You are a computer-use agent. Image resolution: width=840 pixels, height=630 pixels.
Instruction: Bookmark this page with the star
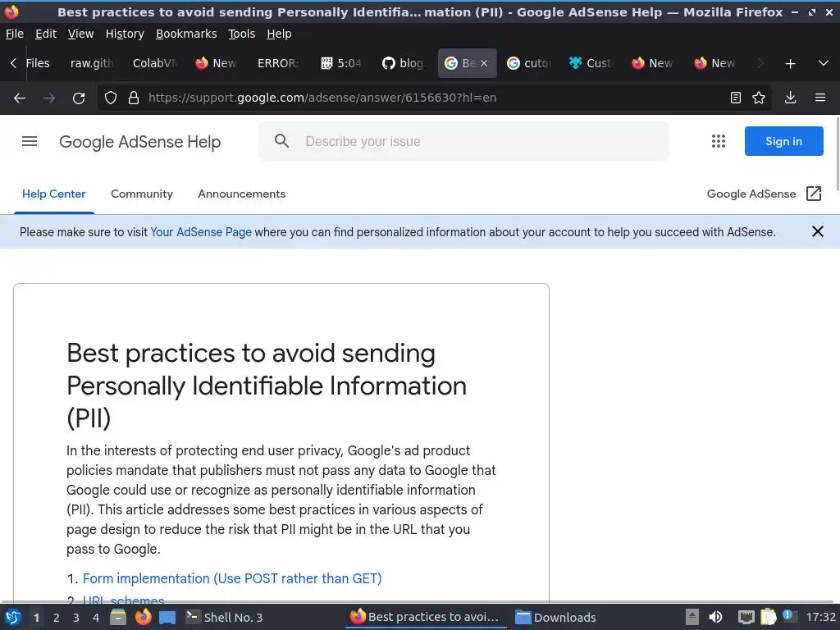759,98
